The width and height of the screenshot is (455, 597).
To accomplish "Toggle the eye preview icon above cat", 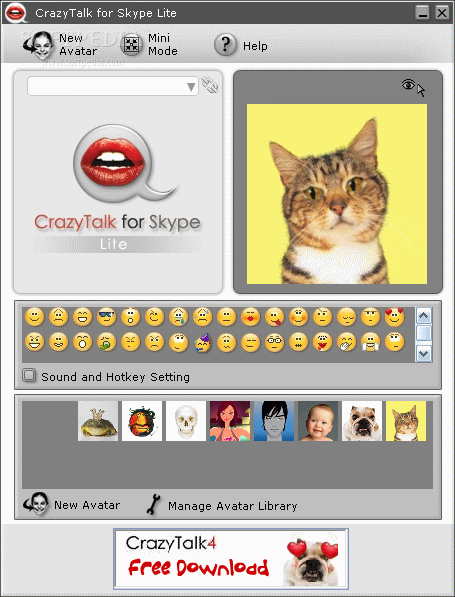I will (409, 85).
